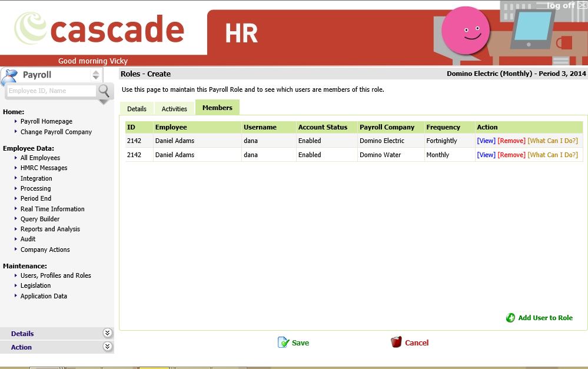Image resolution: width=588 pixels, height=369 pixels.
Task: Click the log off envelope icon
Action: [x=582, y=5]
